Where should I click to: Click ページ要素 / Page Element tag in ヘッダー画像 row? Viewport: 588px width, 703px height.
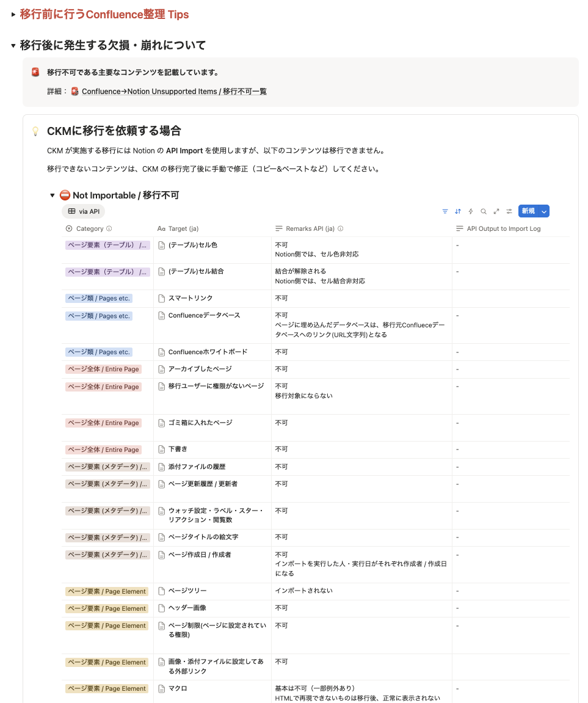coord(107,608)
